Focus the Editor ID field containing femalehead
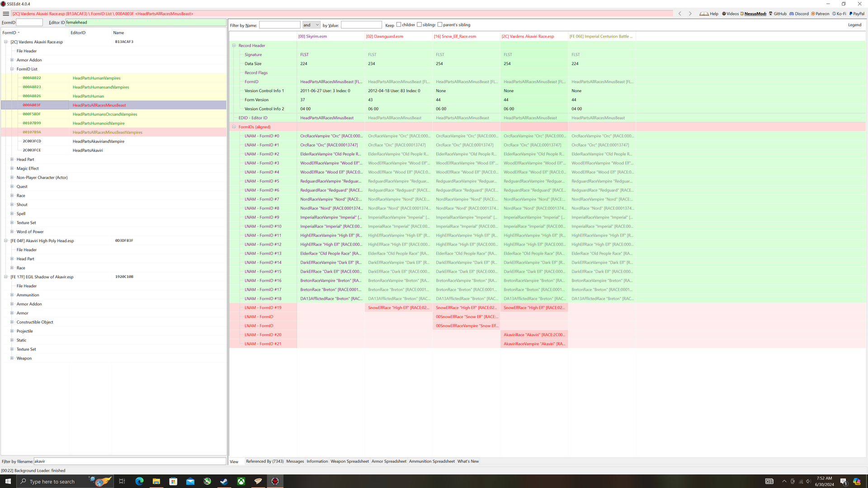 click(146, 22)
